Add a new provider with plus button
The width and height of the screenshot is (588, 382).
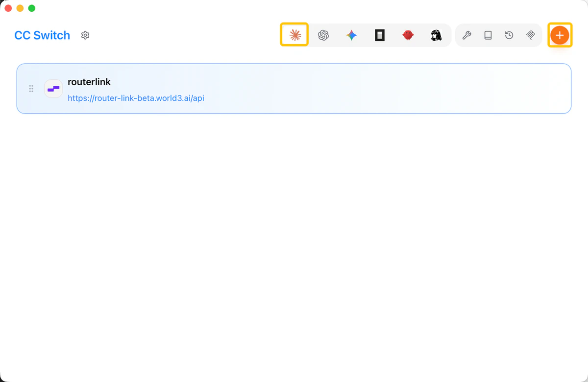click(x=560, y=35)
